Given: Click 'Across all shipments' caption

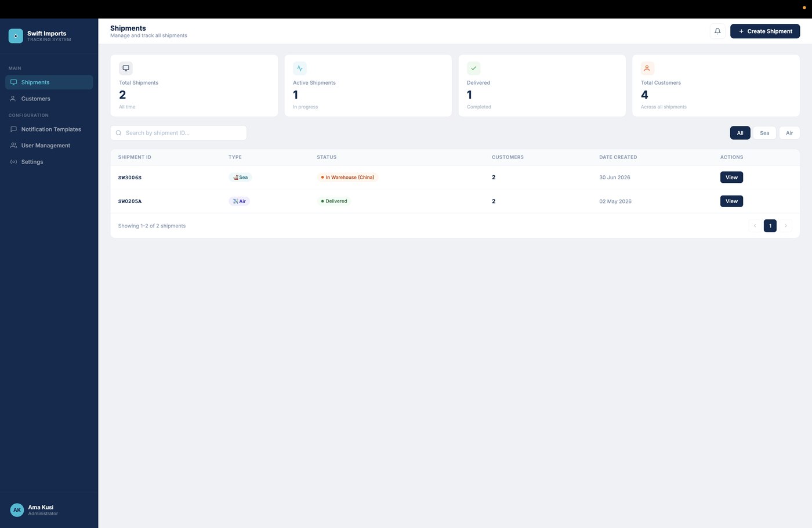Looking at the screenshot, I should (x=664, y=107).
